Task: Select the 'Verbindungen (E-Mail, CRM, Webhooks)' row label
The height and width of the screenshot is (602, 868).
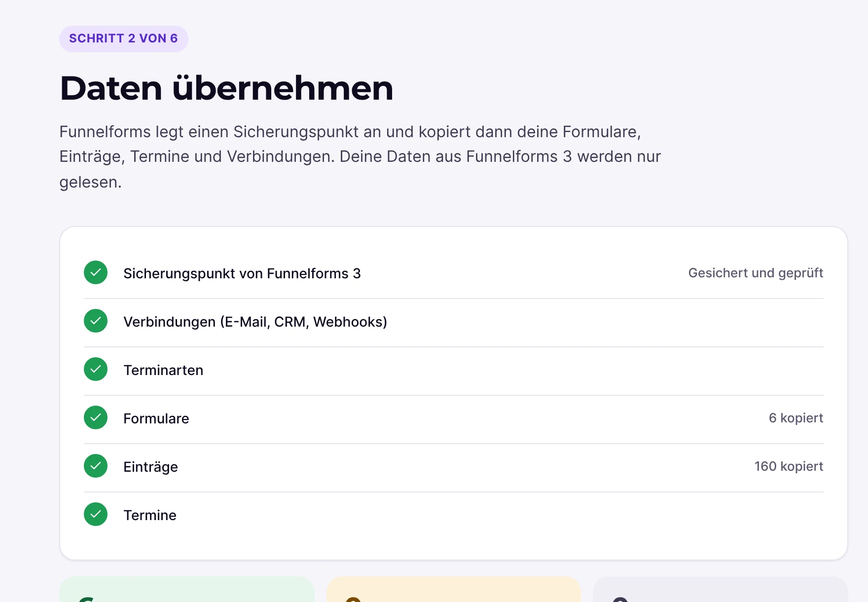Action: 255,322
